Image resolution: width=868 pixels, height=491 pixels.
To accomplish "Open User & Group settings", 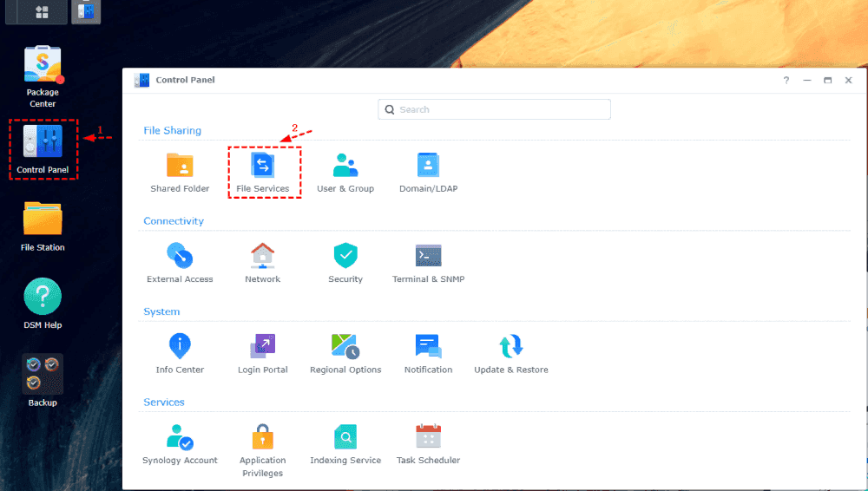I will pyautogui.click(x=345, y=173).
